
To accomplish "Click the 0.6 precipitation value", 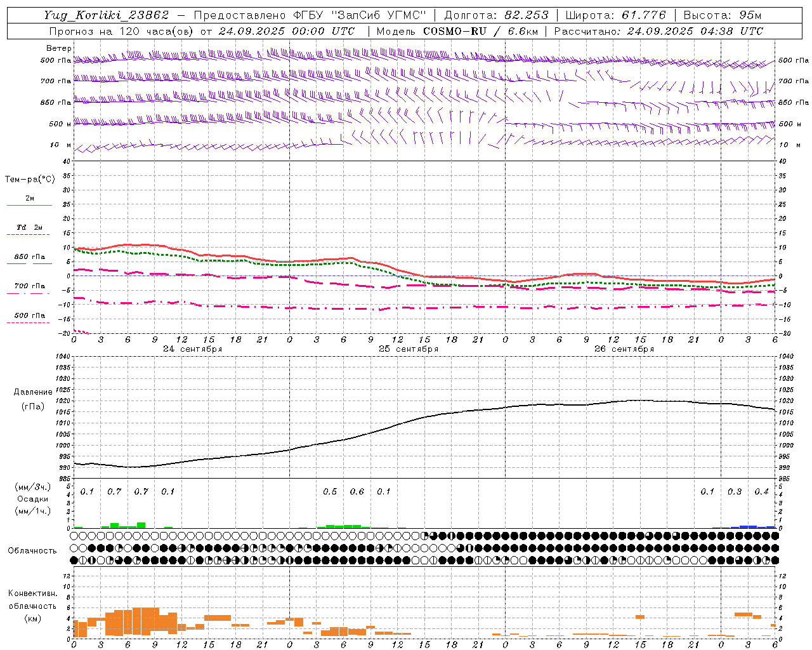I will click(x=357, y=492).
